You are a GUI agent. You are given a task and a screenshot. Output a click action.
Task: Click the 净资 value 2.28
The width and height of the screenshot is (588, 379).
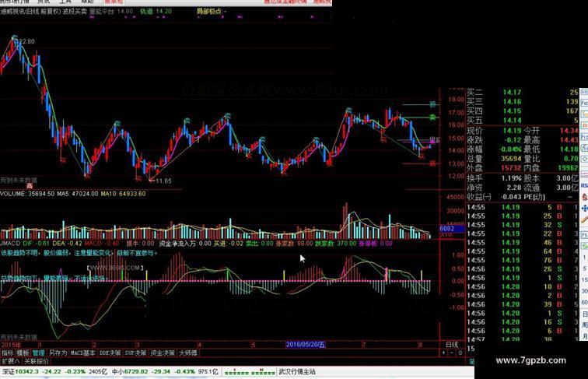tap(514, 188)
